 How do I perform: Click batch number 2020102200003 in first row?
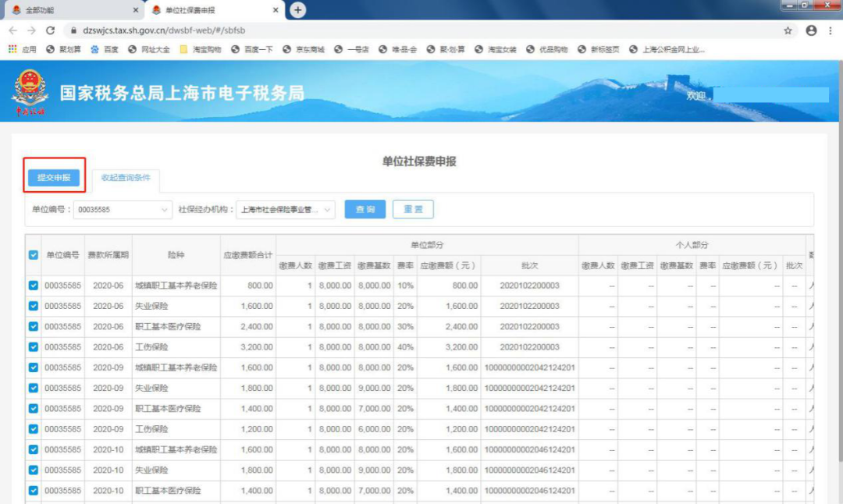(529, 286)
